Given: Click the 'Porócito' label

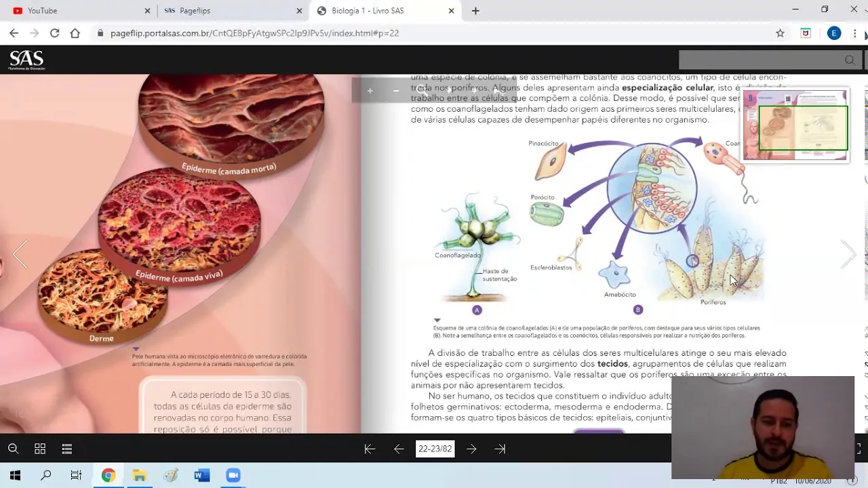Looking at the screenshot, I should 542,197.
